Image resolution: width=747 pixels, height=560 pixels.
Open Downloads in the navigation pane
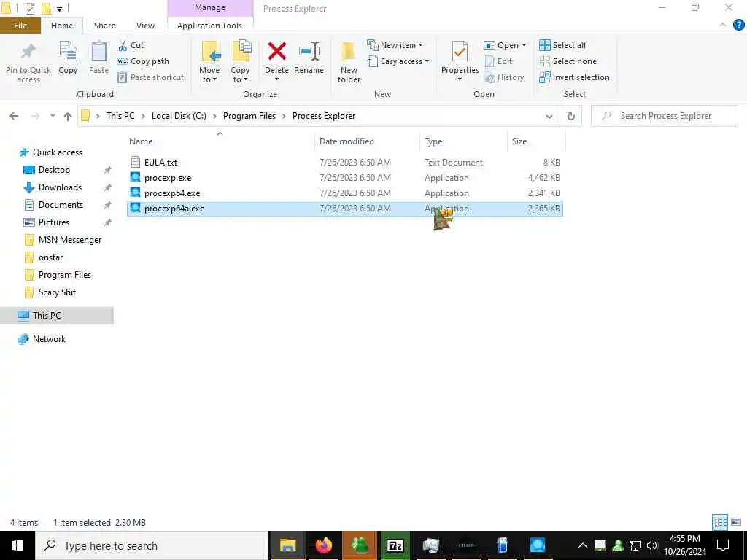[x=60, y=187]
